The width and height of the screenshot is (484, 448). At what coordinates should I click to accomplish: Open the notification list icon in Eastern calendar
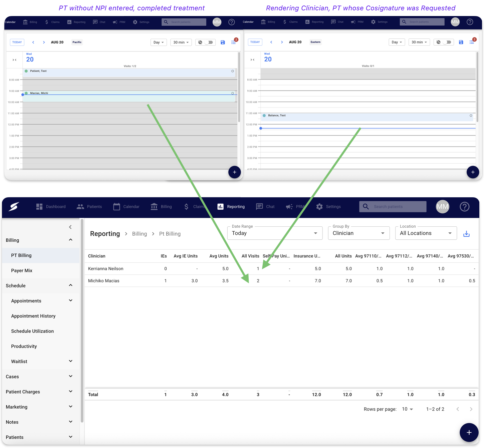coord(472,42)
